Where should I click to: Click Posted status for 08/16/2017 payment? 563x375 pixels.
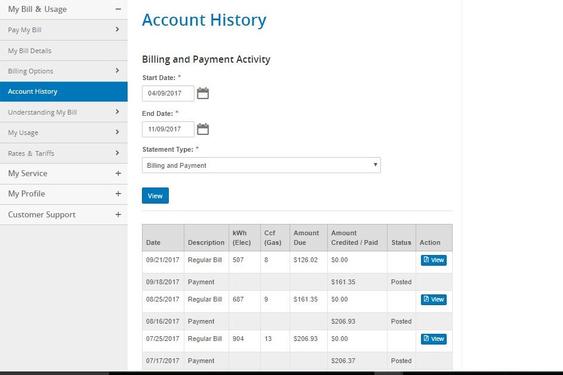point(401,321)
